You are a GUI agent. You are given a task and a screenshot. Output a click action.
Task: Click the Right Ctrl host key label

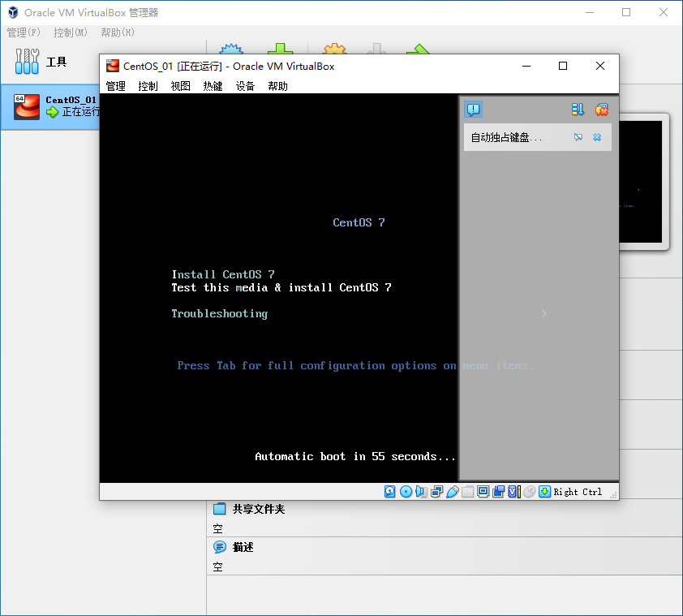(x=578, y=492)
